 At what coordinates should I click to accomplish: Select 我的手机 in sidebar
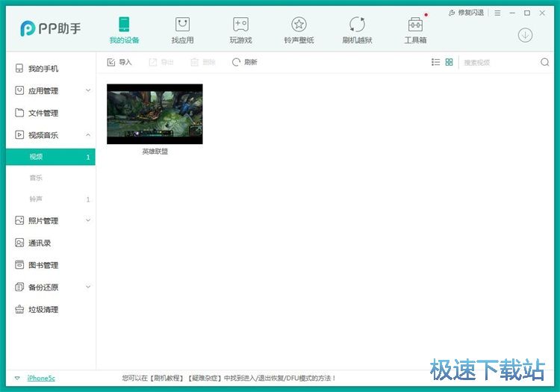pos(51,68)
